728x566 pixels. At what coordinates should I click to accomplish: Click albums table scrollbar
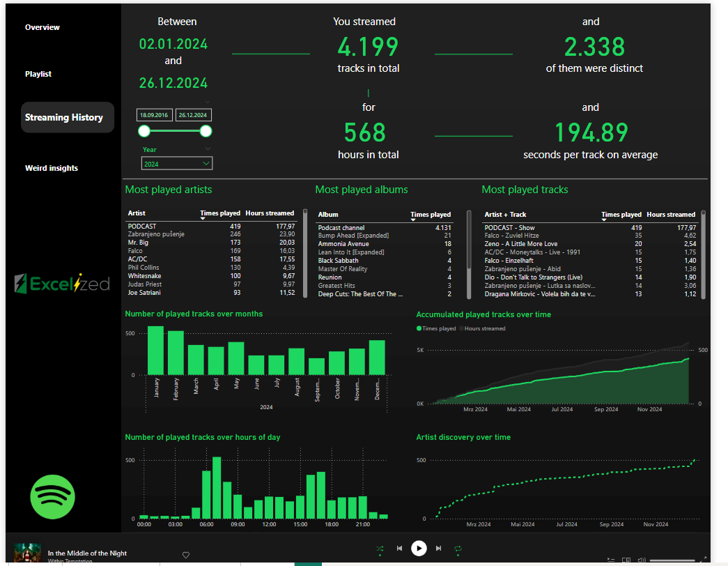469,254
